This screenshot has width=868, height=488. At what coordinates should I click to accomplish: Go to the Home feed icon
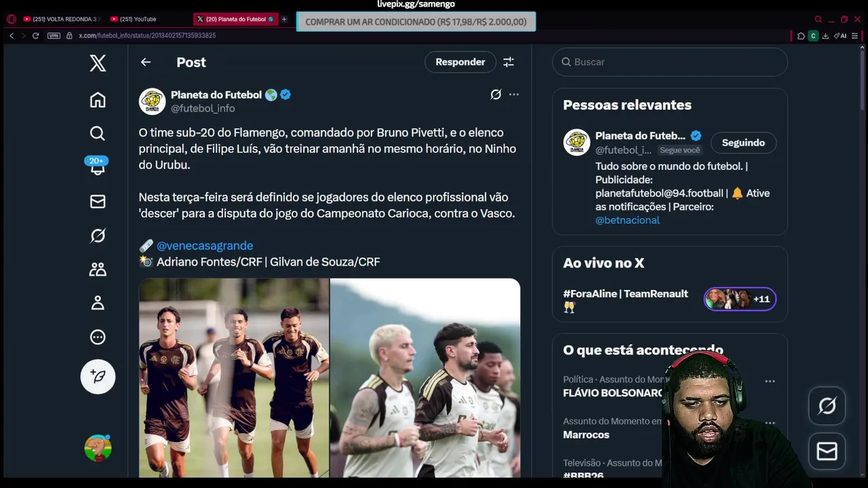(98, 100)
